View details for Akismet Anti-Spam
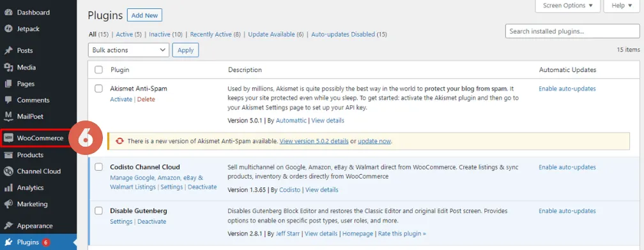Viewport: 644px width, 250px height. click(x=328, y=121)
